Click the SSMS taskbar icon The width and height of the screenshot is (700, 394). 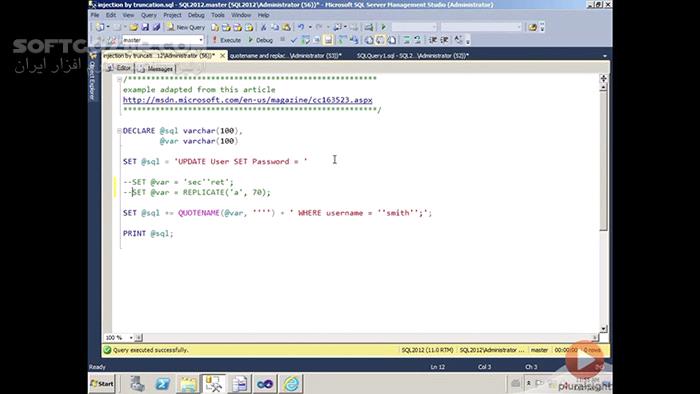(213, 384)
